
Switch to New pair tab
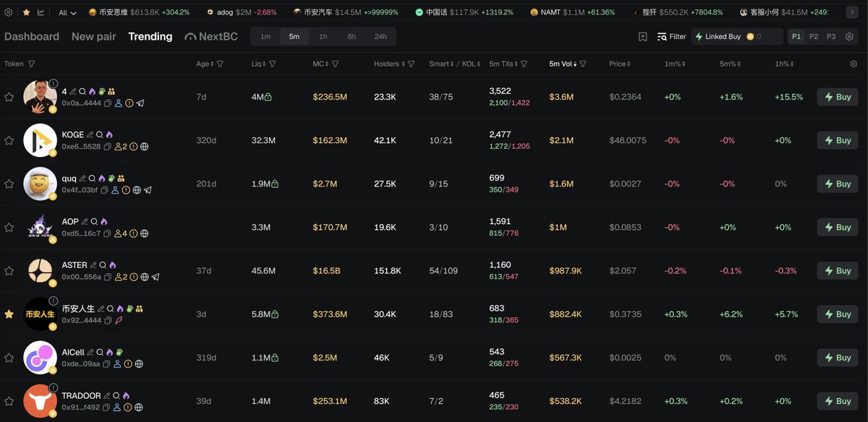point(94,36)
